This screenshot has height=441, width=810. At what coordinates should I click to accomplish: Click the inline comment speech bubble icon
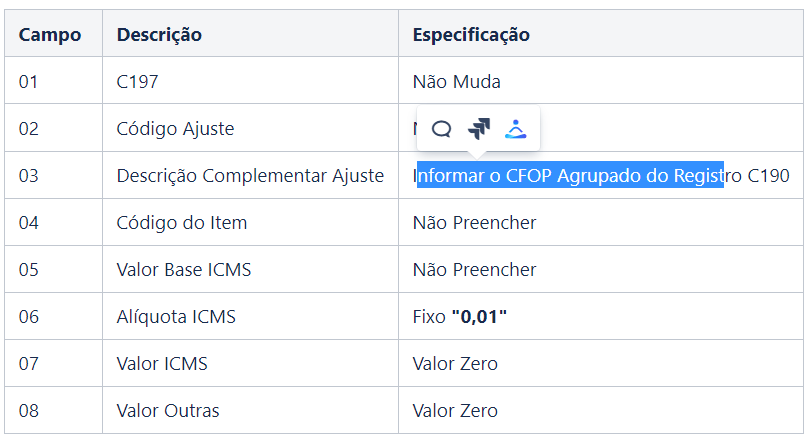pos(441,129)
